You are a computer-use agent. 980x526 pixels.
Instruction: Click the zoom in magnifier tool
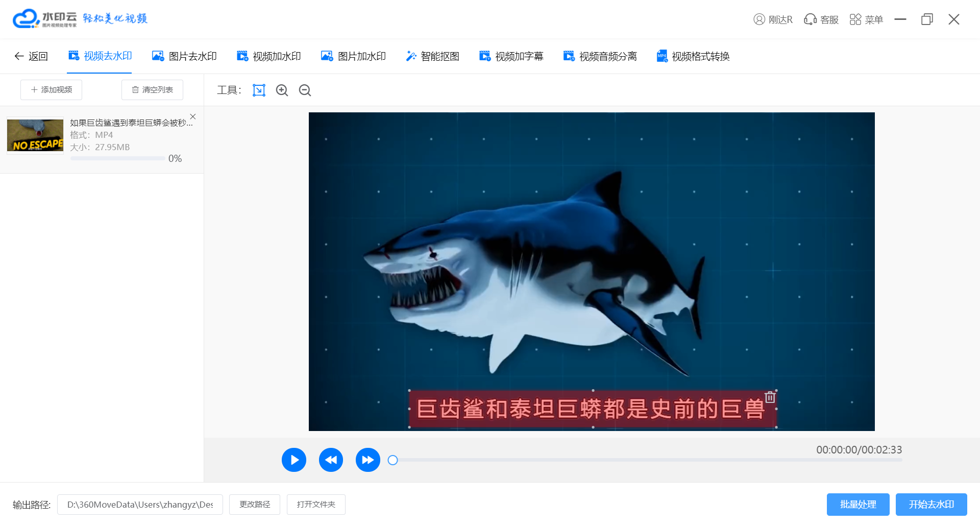coord(282,90)
